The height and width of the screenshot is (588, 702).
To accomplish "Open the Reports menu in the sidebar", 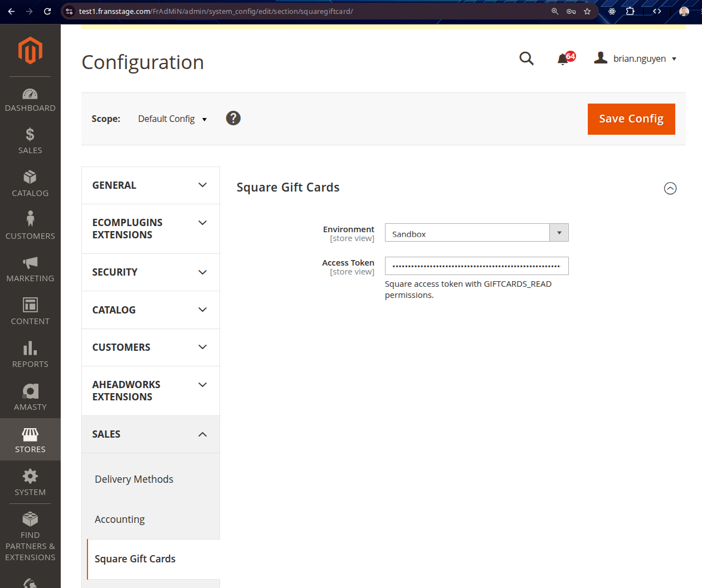I will point(30,355).
